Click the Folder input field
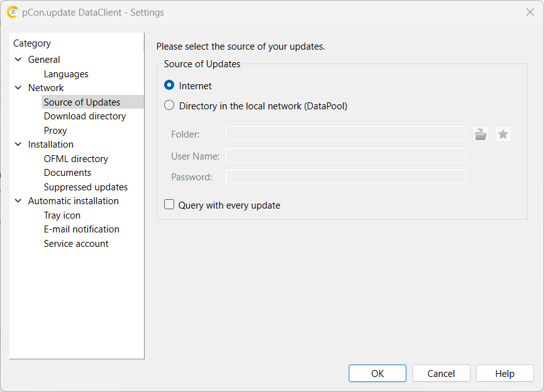This screenshot has width=544, height=392. tap(345, 133)
